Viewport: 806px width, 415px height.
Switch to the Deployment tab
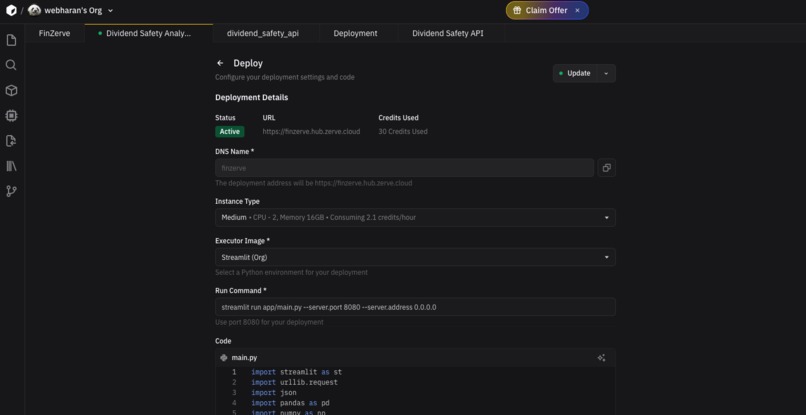click(x=355, y=33)
